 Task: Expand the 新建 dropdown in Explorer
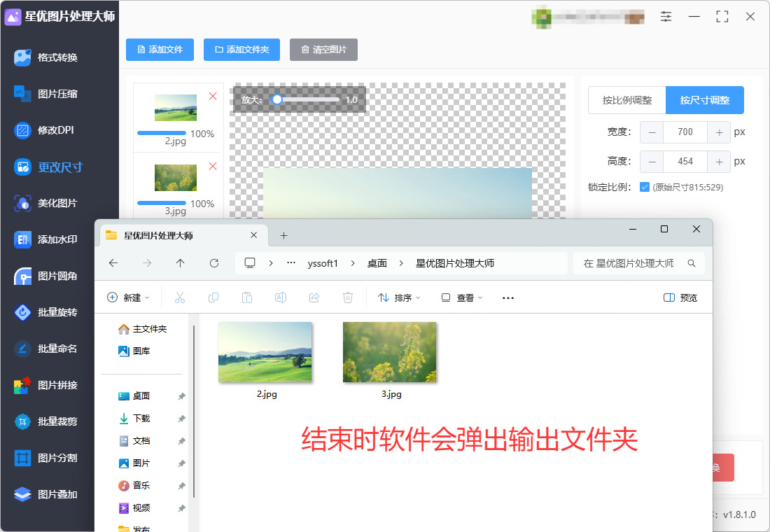129,297
